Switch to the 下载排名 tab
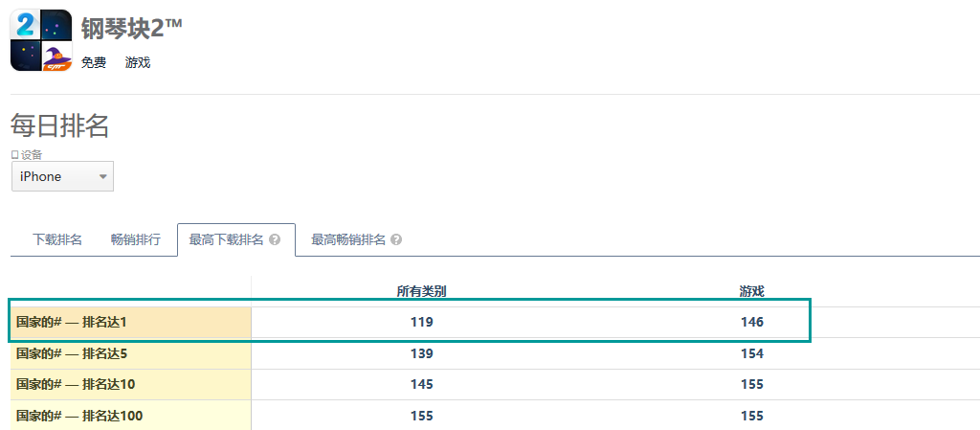This screenshot has width=980, height=430. (56, 240)
